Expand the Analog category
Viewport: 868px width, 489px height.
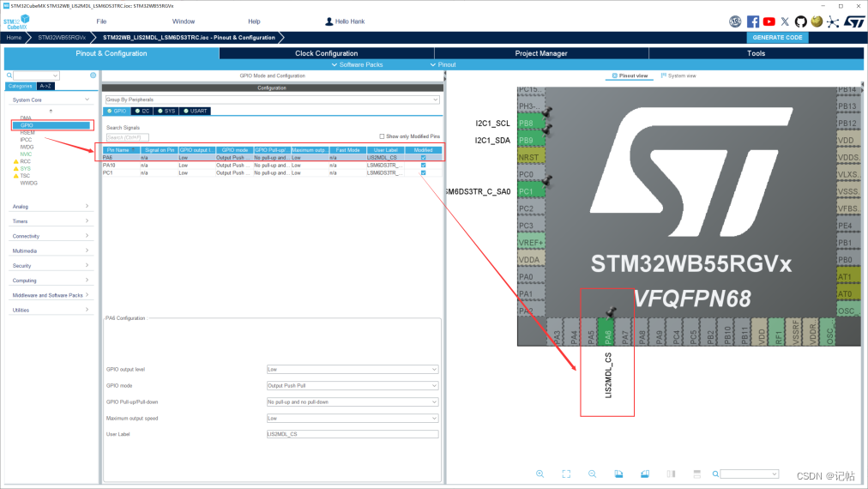[x=51, y=207]
